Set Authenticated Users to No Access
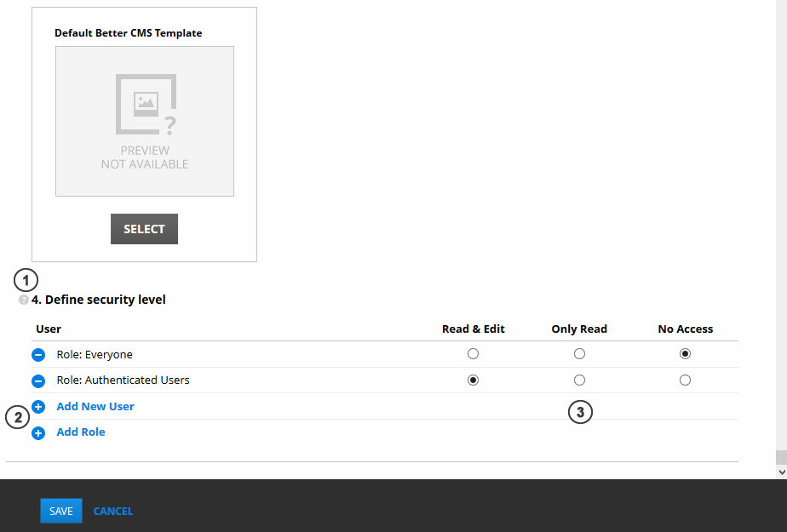Viewport: 787px width, 532px height. click(x=686, y=380)
